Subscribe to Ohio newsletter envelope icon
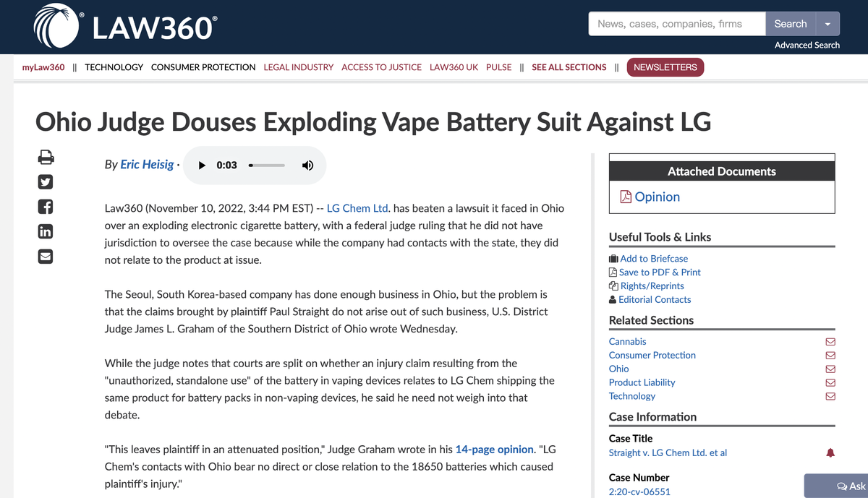Viewport: 868px width, 498px height. pyautogui.click(x=830, y=369)
